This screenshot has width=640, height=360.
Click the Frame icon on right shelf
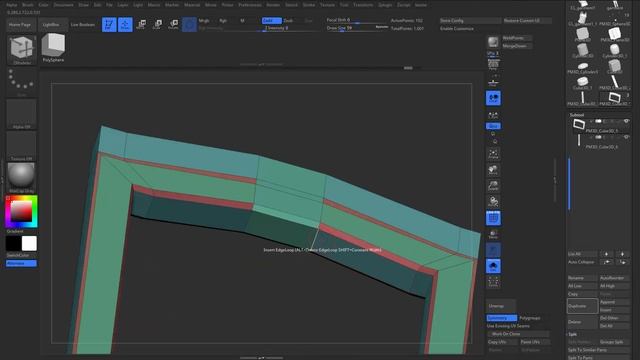(493, 154)
